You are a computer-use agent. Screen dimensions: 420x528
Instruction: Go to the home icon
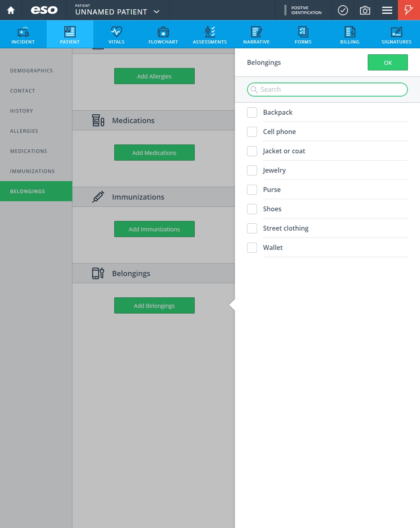[11, 10]
